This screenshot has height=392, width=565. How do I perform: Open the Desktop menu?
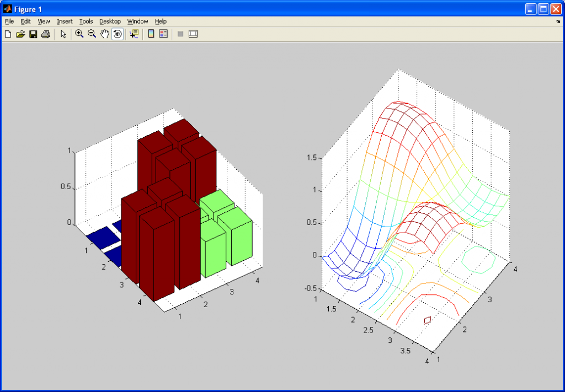[x=109, y=21]
